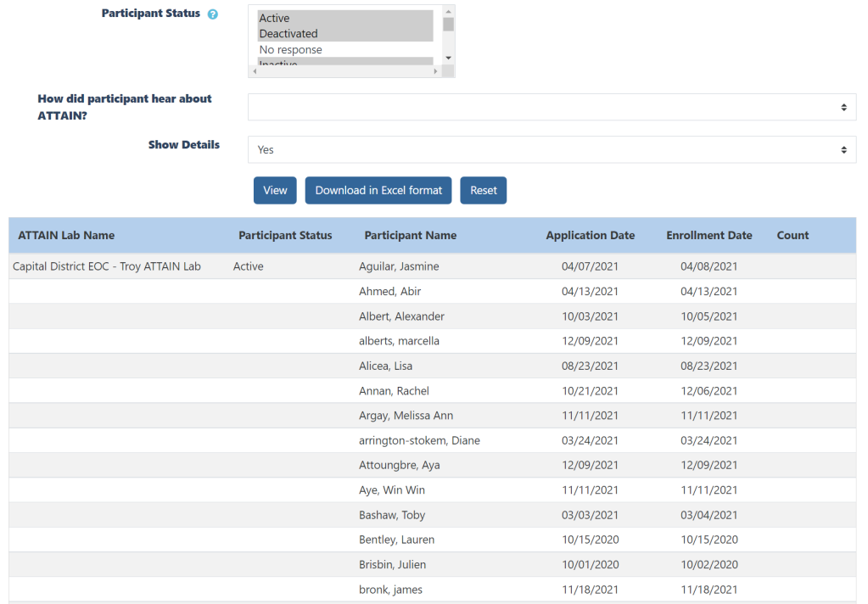Click participant Bentley, Lauren

pyautogui.click(x=391, y=540)
